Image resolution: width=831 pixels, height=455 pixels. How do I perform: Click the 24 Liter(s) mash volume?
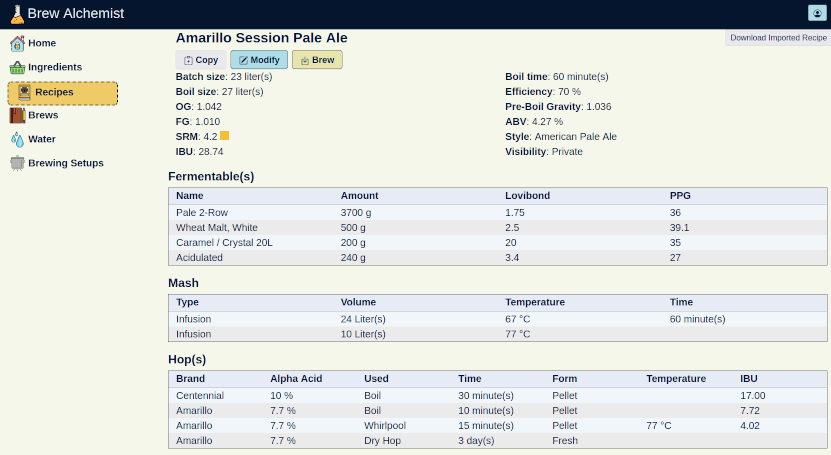click(363, 319)
